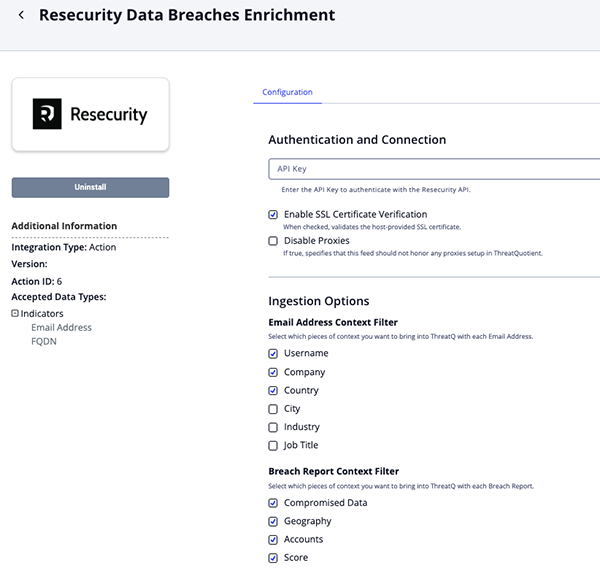Open the Configuration tab

tap(287, 92)
